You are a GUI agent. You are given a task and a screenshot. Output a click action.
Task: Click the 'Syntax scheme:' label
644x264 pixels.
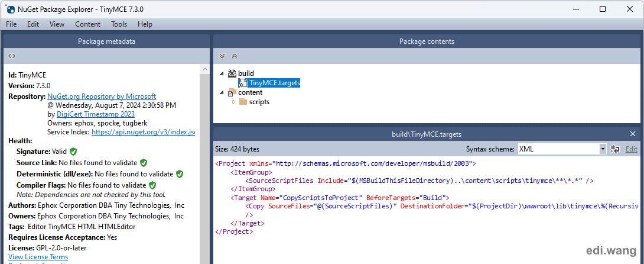[490, 149]
